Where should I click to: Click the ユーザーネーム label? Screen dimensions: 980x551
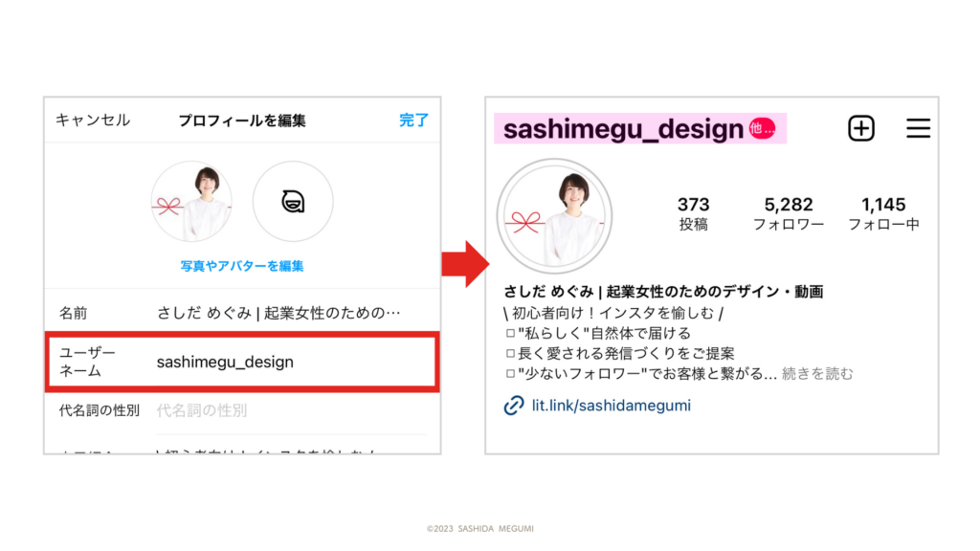(x=87, y=362)
